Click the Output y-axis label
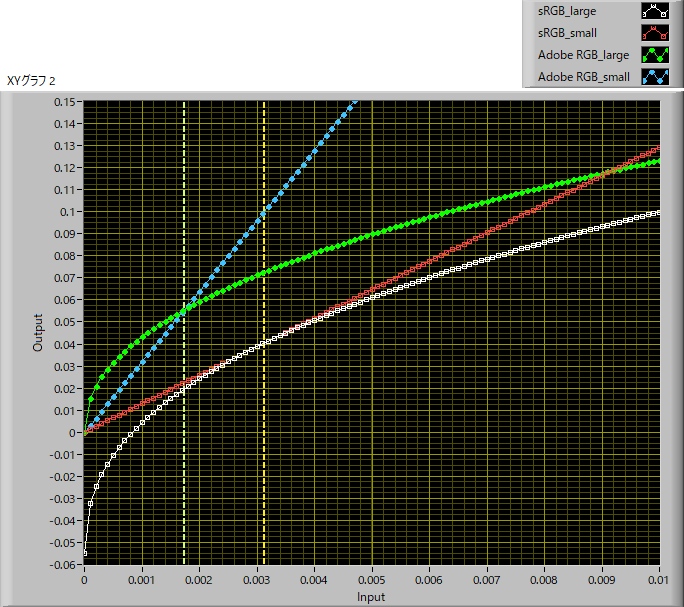Viewport: 684px width, 607px height. pyautogui.click(x=38, y=333)
